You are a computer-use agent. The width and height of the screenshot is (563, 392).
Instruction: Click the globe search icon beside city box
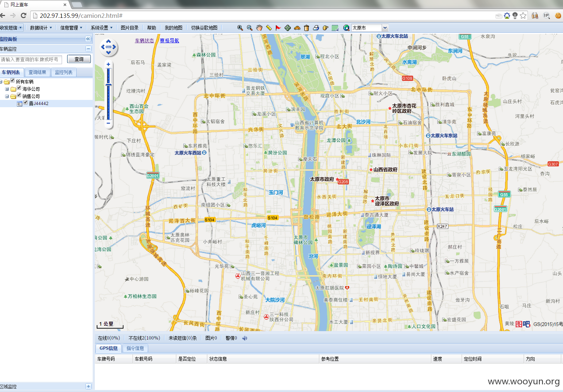pyautogui.click(x=346, y=28)
